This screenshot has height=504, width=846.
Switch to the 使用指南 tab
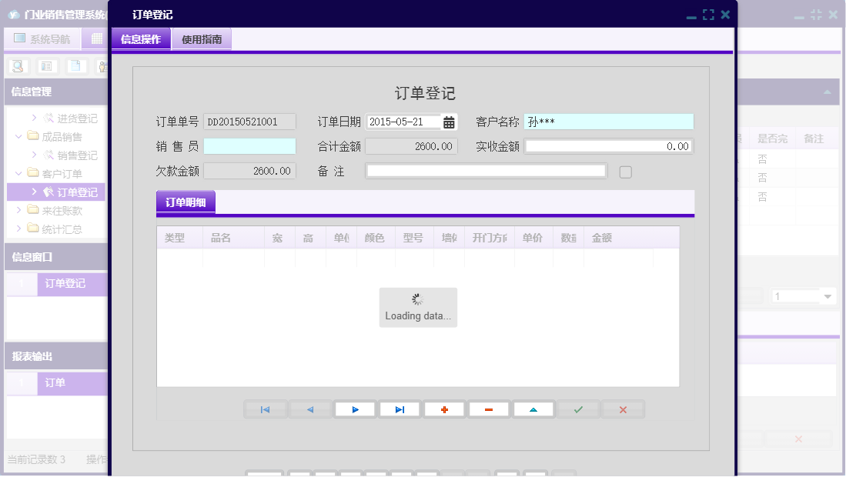pos(202,38)
